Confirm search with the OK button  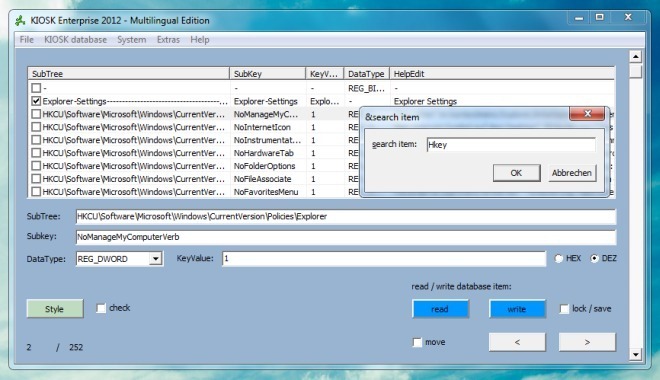click(x=516, y=173)
